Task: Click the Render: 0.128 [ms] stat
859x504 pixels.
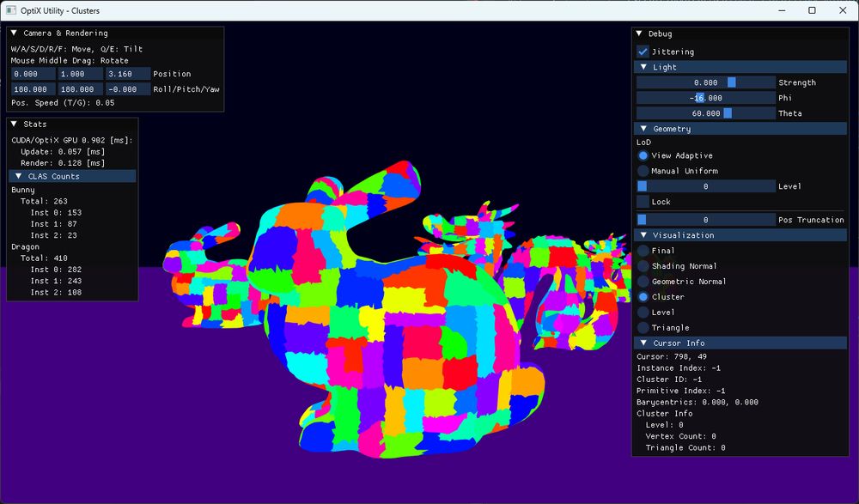Action: tap(63, 162)
